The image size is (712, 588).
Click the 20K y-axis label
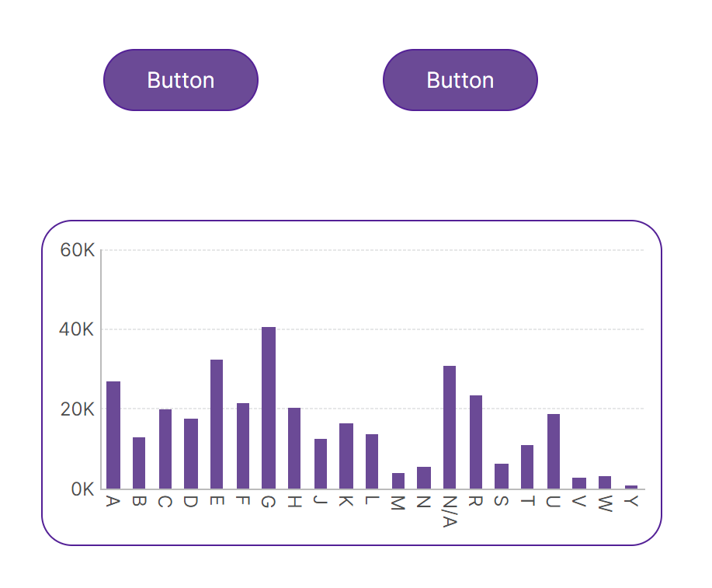(78, 409)
